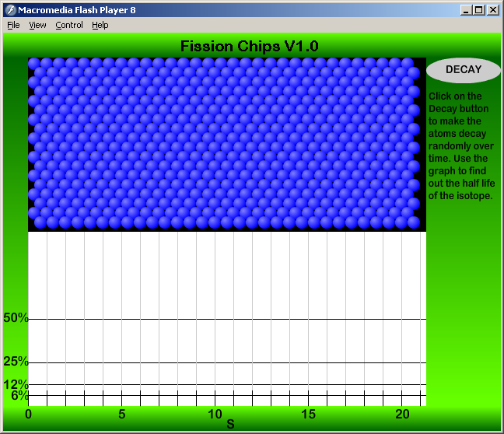Open the Control menu

[69, 25]
